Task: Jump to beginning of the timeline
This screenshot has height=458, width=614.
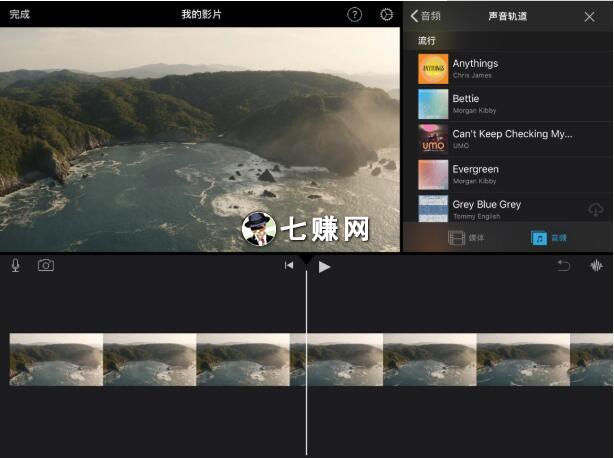Action: [x=289, y=266]
